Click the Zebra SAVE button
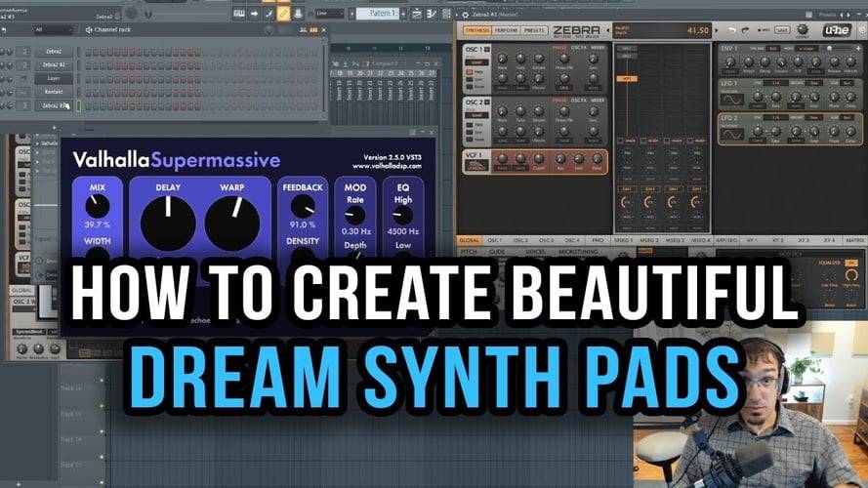The image size is (868, 488). (x=782, y=30)
